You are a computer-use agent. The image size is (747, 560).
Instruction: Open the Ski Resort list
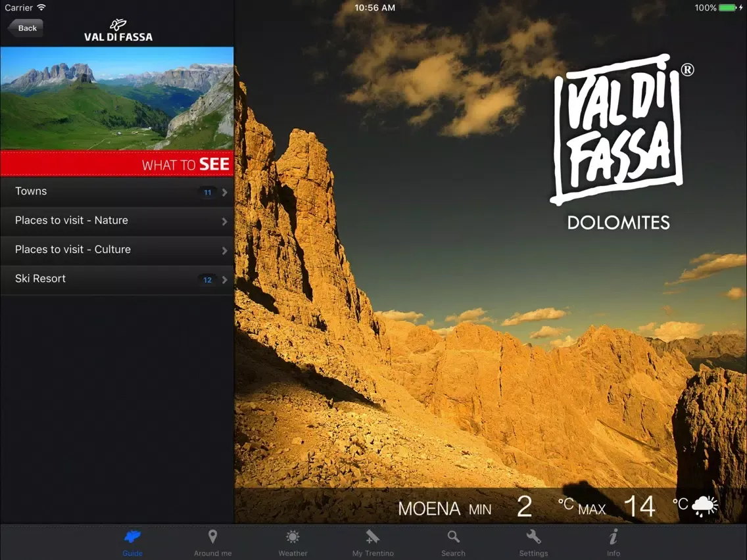117,279
